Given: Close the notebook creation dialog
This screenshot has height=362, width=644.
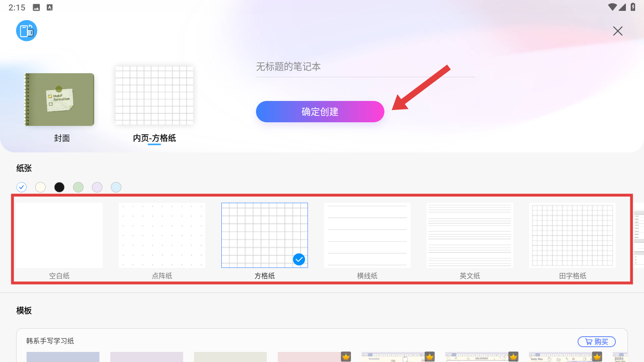Looking at the screenshot, I should click(x=617, y=31).
